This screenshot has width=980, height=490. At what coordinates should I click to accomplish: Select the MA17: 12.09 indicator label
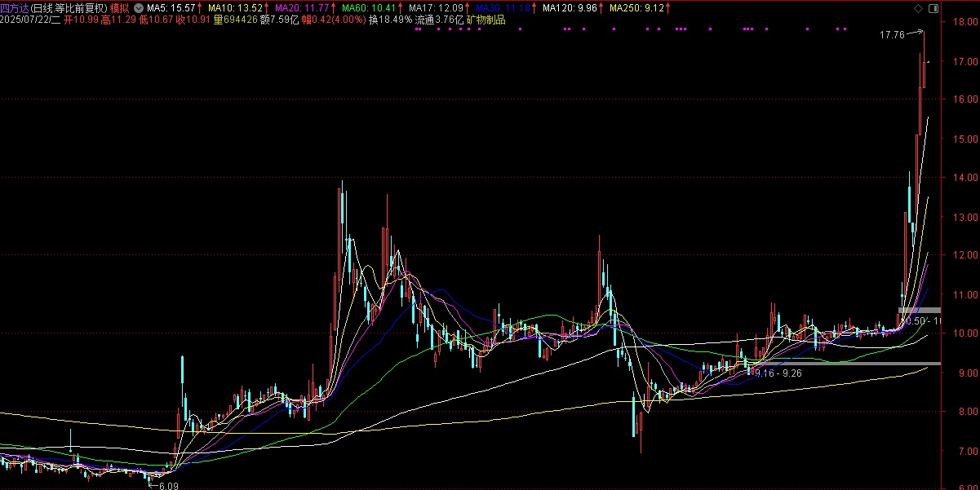(436, 7)
